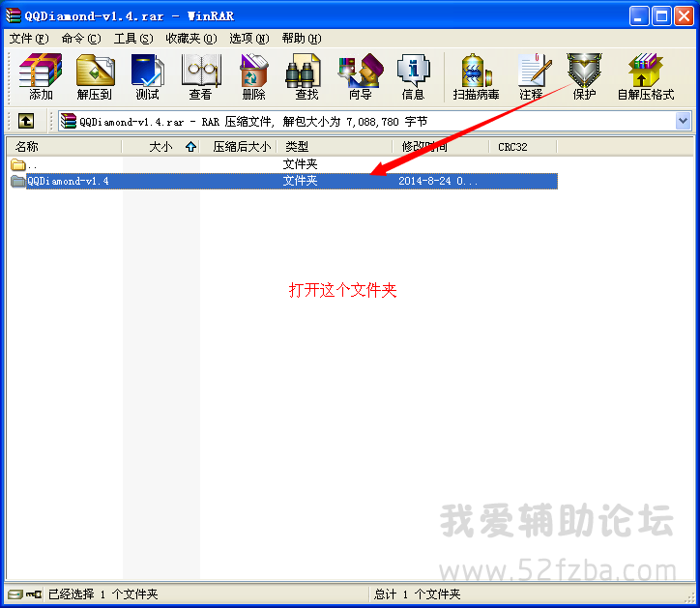Open the File (文件) menu

29,39
